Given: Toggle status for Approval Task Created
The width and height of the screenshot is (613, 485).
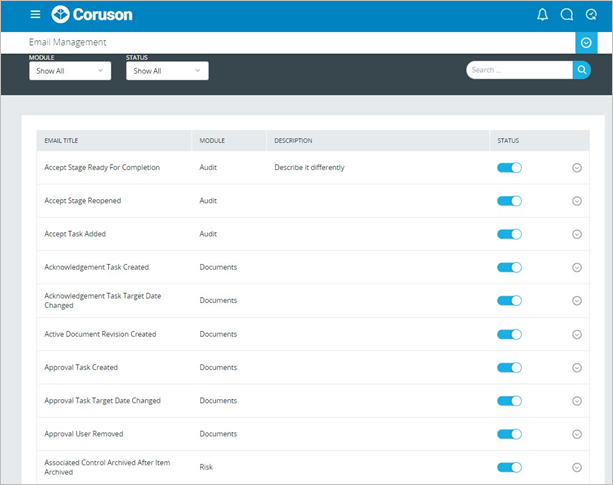Looking at the screenshot, I should 509,368.
